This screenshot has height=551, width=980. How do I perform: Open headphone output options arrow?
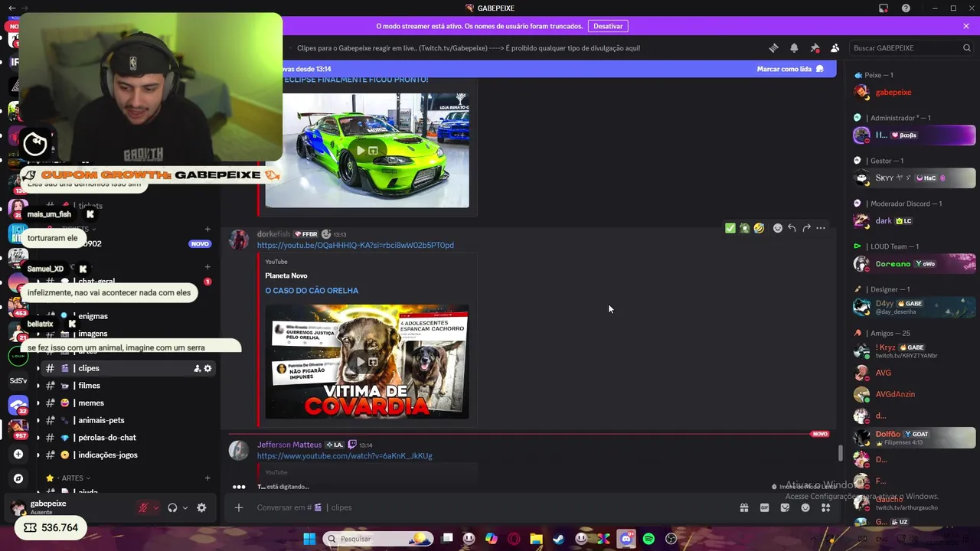click(x=185, y=507)
